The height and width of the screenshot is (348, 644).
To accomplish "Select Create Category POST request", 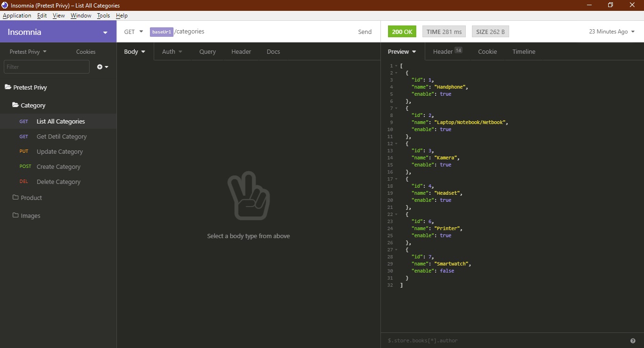I will point(58,166).
